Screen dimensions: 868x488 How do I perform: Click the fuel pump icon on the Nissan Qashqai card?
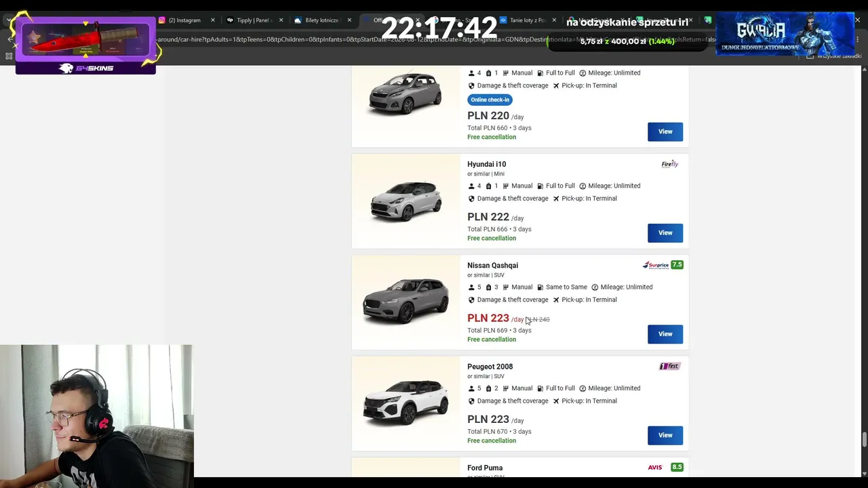540,287
